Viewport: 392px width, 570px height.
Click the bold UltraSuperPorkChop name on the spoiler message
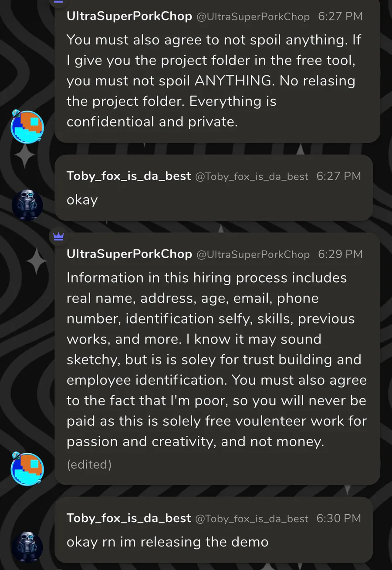point(129,16)
